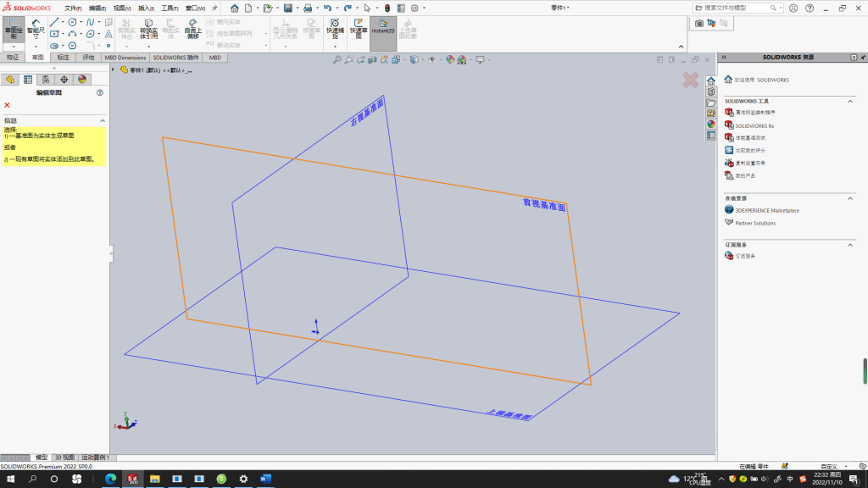Select the Line sketch tool
Screen dimensions: 868x488
[54, 22]
